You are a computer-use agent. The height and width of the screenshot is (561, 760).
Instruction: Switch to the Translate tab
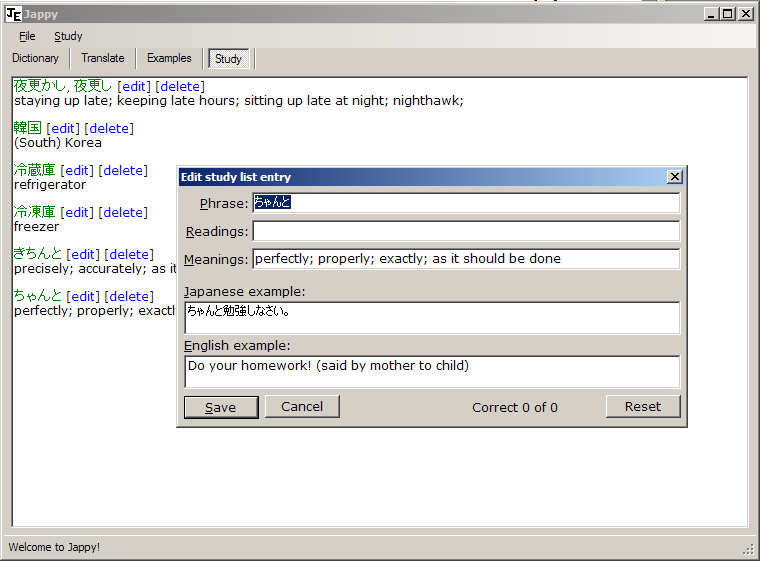pos(103,58)
